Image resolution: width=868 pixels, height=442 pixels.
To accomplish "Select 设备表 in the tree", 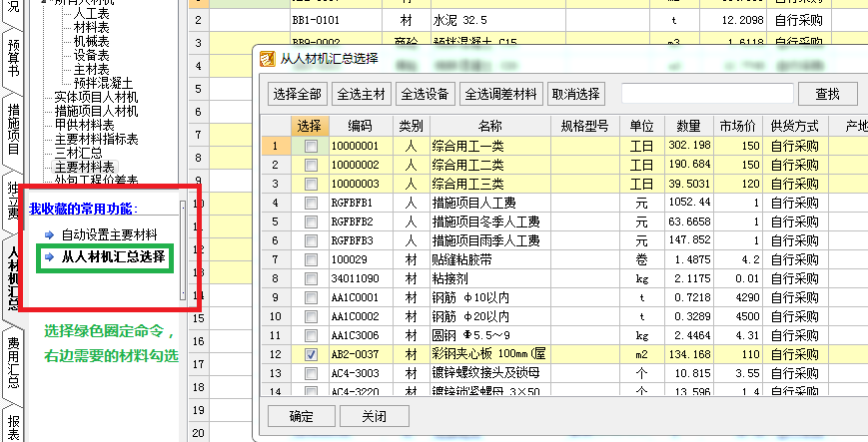I will click(x=91, y=55).
